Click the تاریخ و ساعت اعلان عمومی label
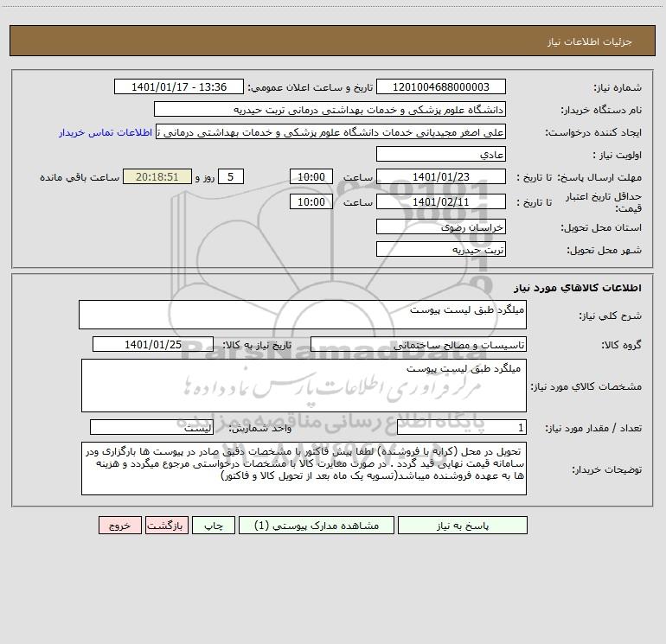Viewport: 666px width, 644px height. tap(310, 87)
